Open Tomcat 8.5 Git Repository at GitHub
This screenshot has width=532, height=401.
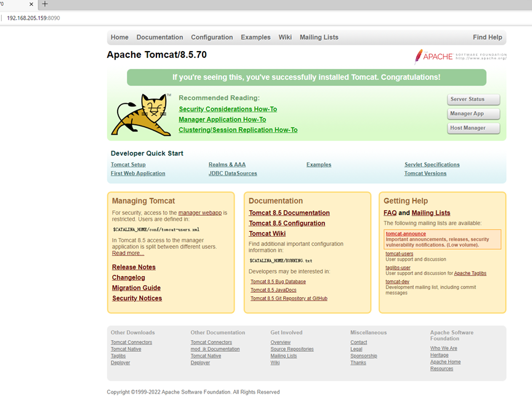point(289,298)
